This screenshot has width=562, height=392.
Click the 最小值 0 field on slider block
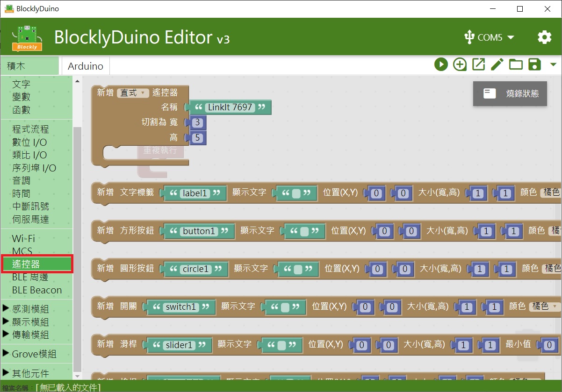click(550, 345)
